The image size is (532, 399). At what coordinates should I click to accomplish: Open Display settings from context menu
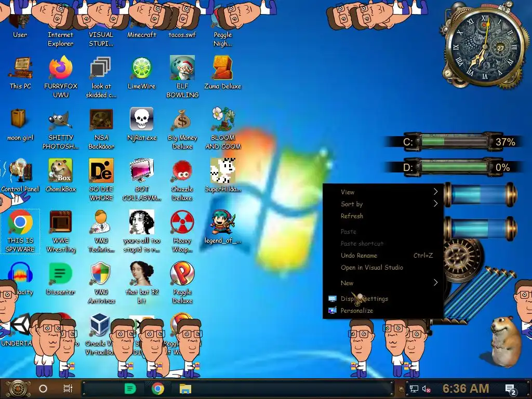pyautogui.click(x=383, y=299)
